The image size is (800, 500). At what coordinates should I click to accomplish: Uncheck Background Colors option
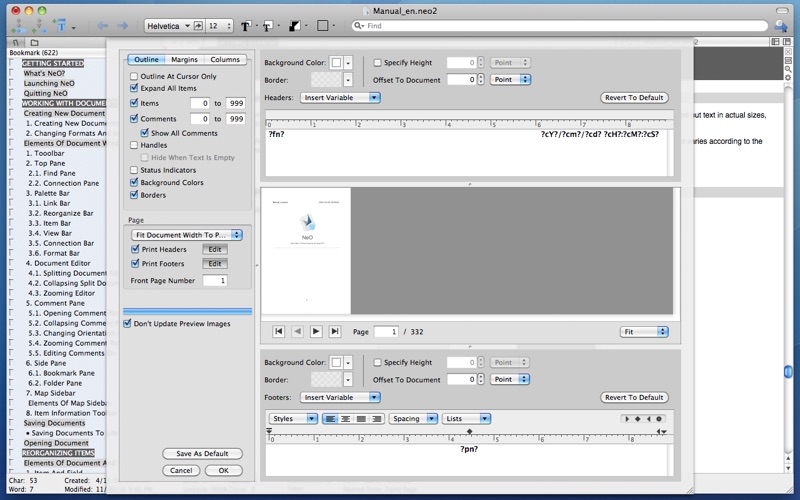pos(134,182)
